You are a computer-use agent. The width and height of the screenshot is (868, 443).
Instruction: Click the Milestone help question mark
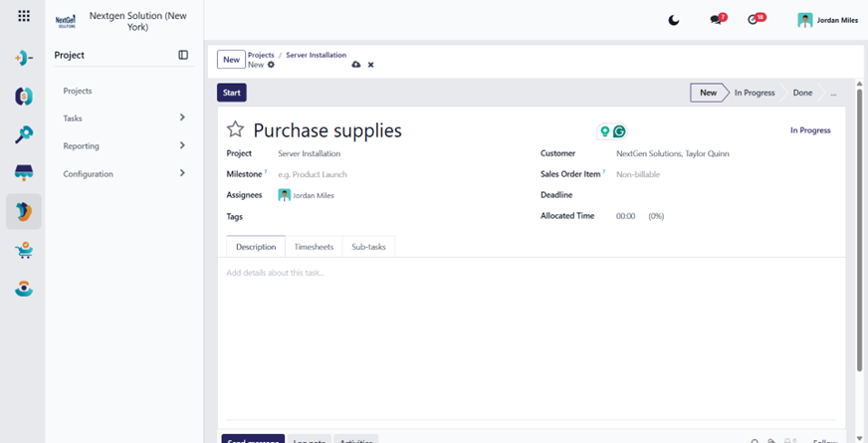(x=266, y=171)
